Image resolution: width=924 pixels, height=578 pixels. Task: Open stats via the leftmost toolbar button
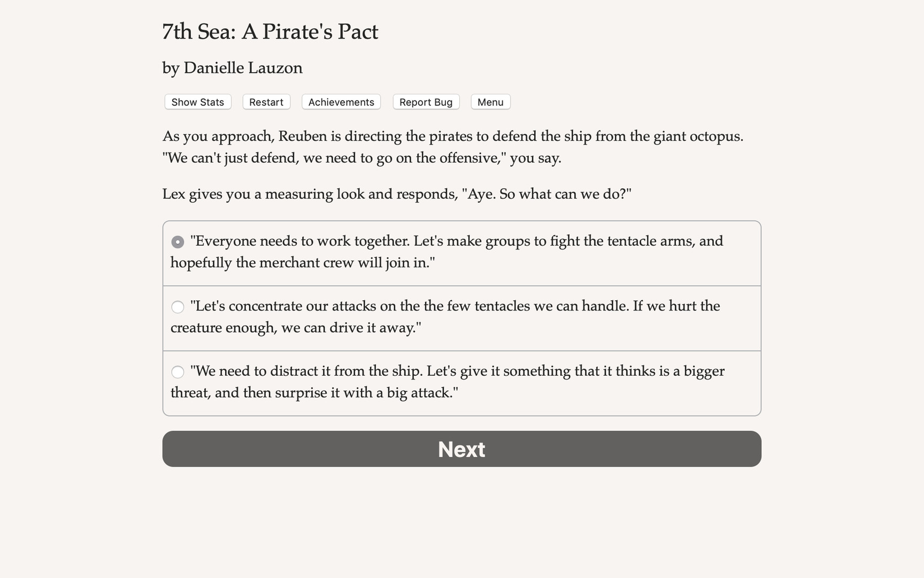click(197, 102)
